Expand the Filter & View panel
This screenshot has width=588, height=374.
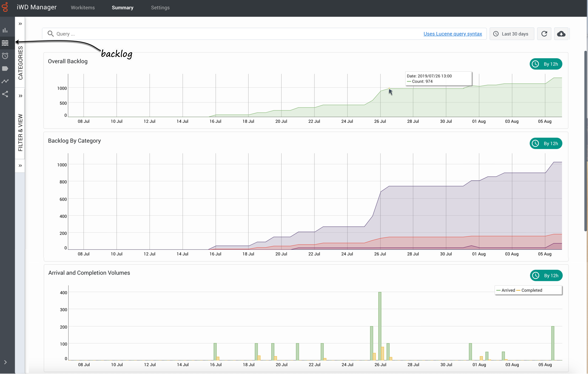coord(20,96)
